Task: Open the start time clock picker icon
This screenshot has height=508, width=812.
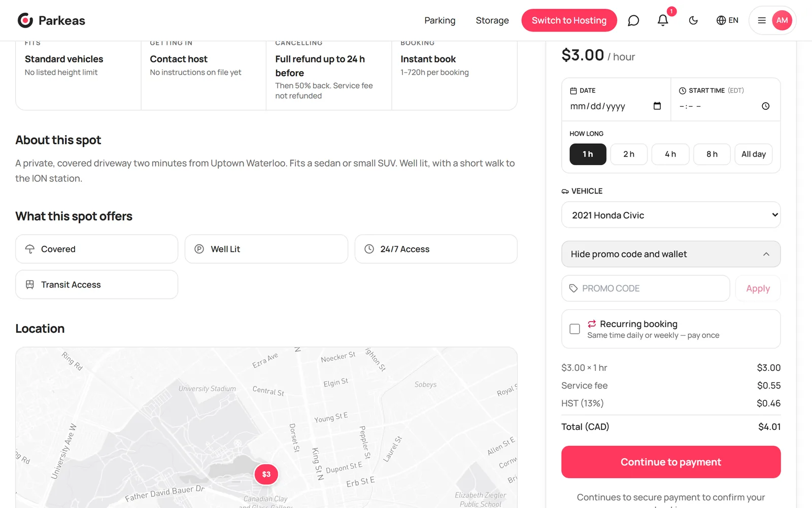Action: click(x=766, y=106)
